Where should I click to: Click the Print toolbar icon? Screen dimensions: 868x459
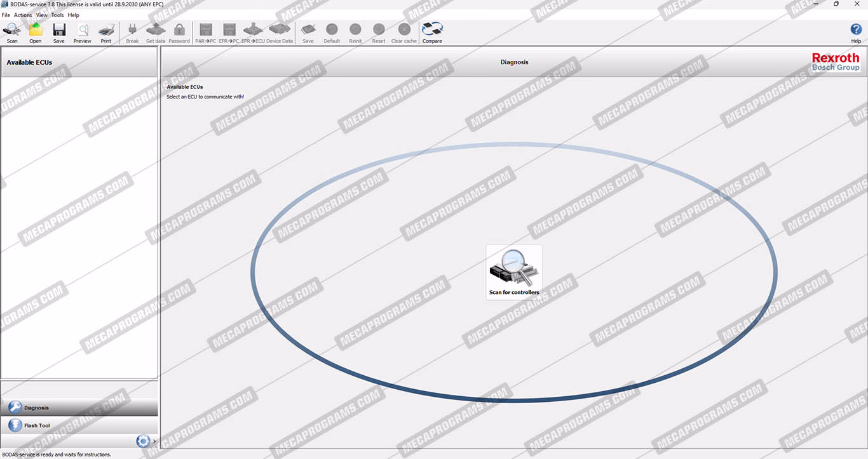(x=106, y=32)
